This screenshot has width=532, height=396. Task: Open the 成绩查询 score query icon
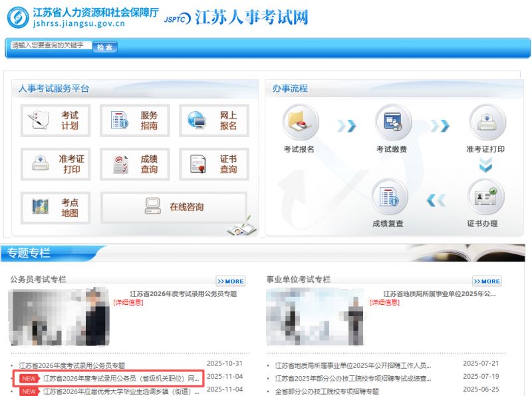coord(134,164)
